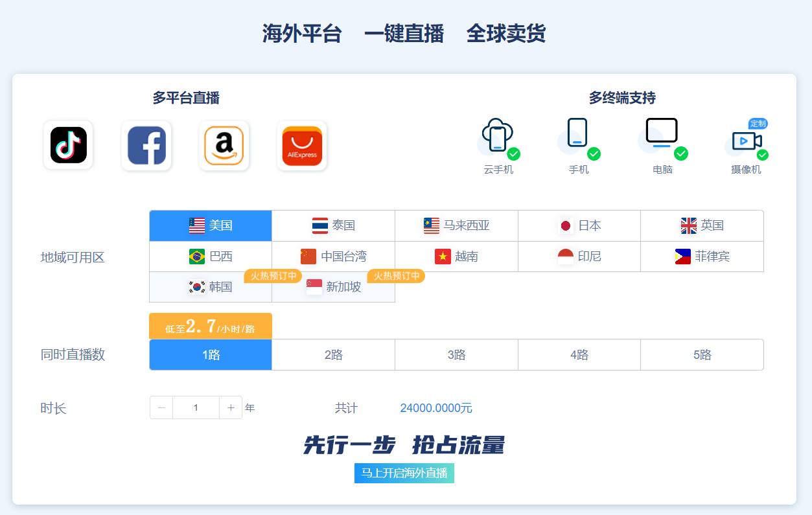The height and width of the screenshot is (515, 812).
Task: Select the 韩国 region option
Action: pos(211,287)
